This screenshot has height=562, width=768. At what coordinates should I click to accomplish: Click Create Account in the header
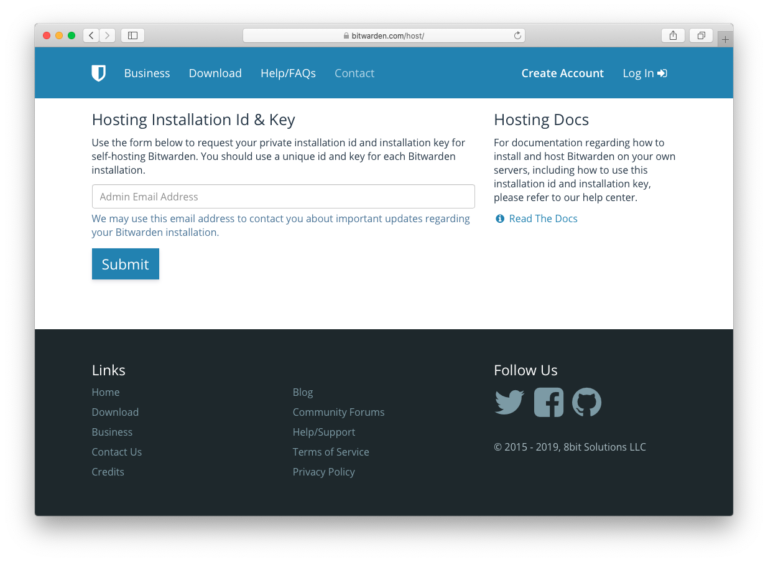[x=562, y=73]
